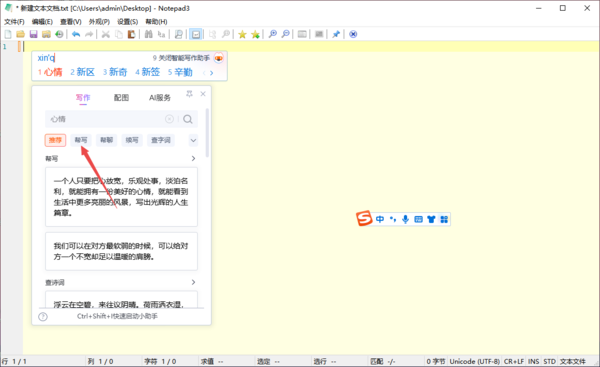Screen dimensions: 600x367
Task: Select the 查字词 chip
Action: [x=161, y=140]
